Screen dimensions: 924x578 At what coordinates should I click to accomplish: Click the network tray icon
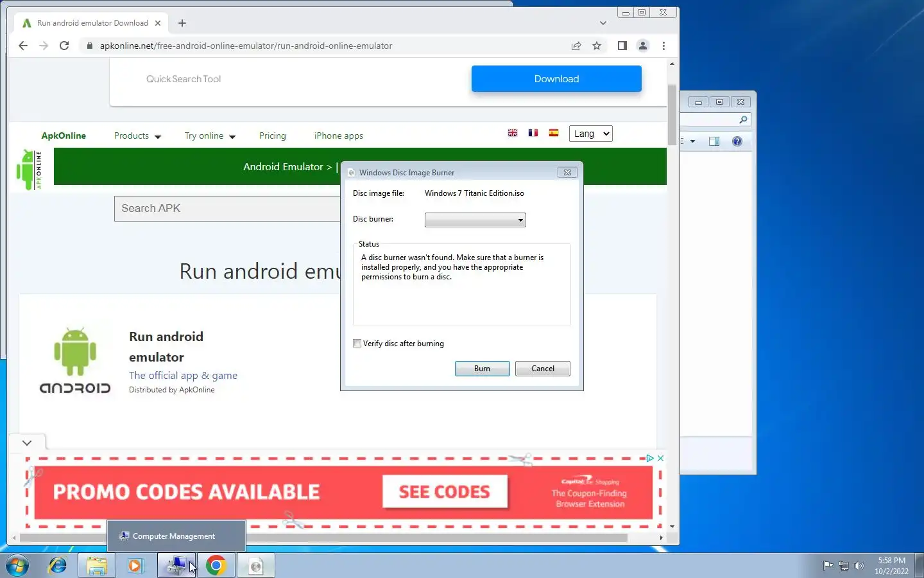click(x=844, y=566)
